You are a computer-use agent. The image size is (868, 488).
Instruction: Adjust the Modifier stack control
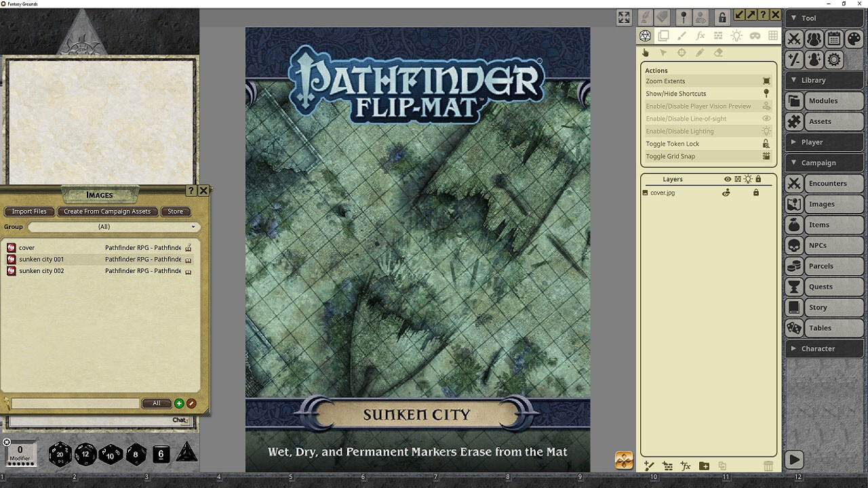[x=20, y=453]
